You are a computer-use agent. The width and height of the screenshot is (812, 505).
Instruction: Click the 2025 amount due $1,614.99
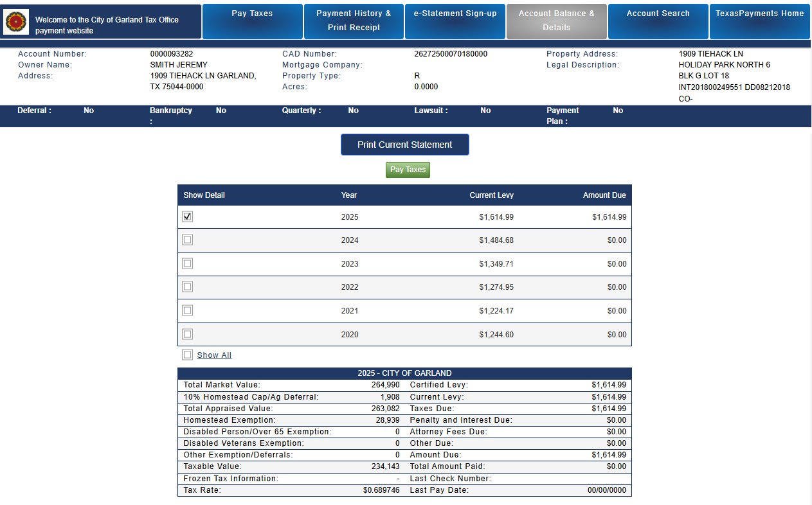coord(609,217)
